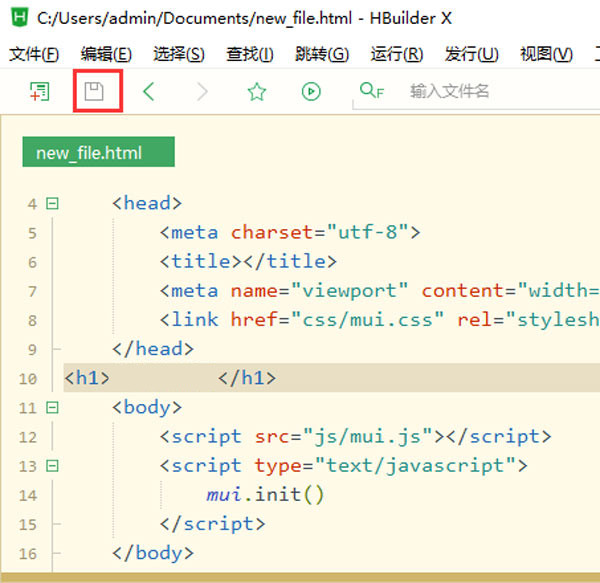Open the 查找(I) menu
The width and height of the screenshot is (600, 583).
[x=249, y=54]
